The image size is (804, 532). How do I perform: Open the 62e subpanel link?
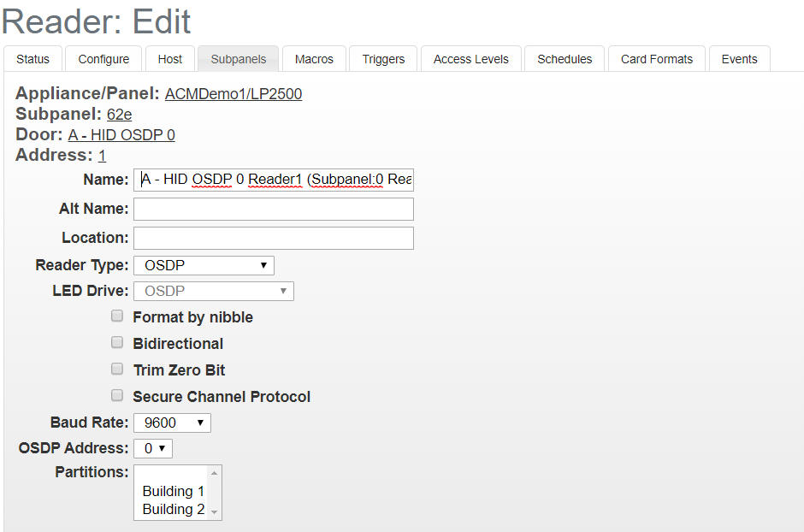118,114
